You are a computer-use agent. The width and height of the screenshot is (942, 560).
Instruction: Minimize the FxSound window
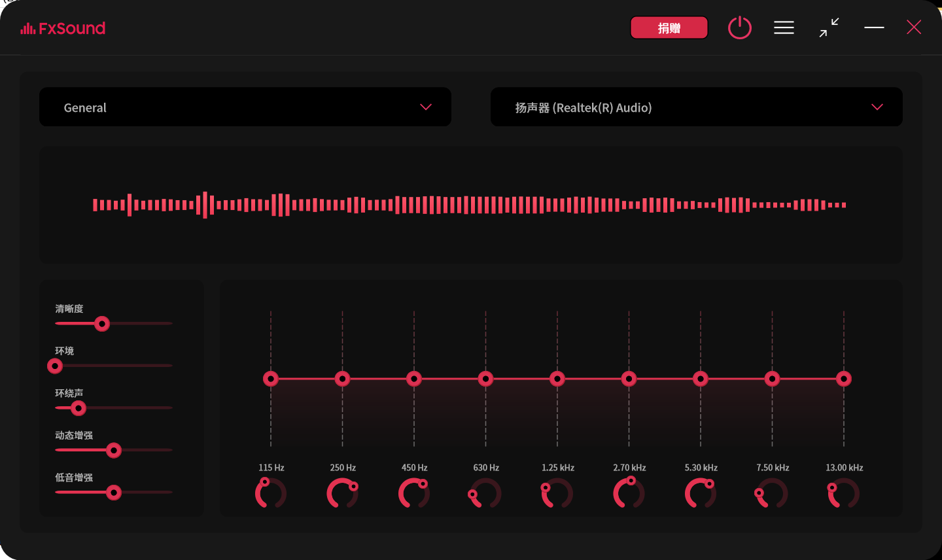coord(874,27)
